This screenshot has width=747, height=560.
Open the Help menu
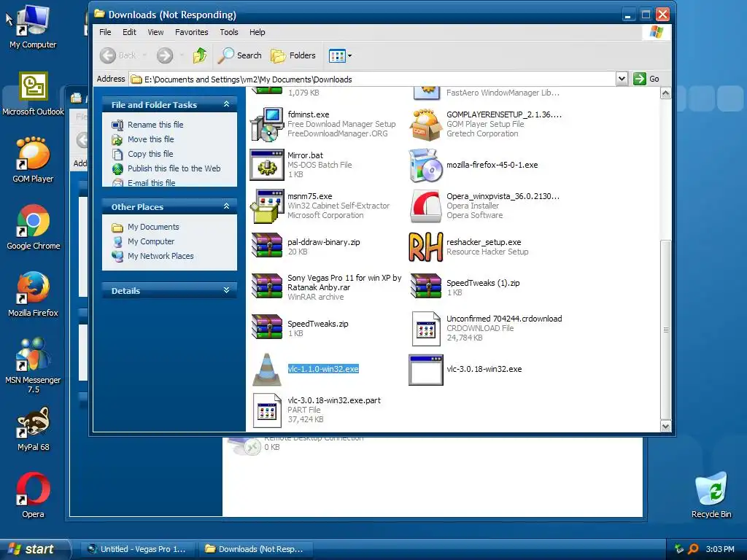(258, 32)
